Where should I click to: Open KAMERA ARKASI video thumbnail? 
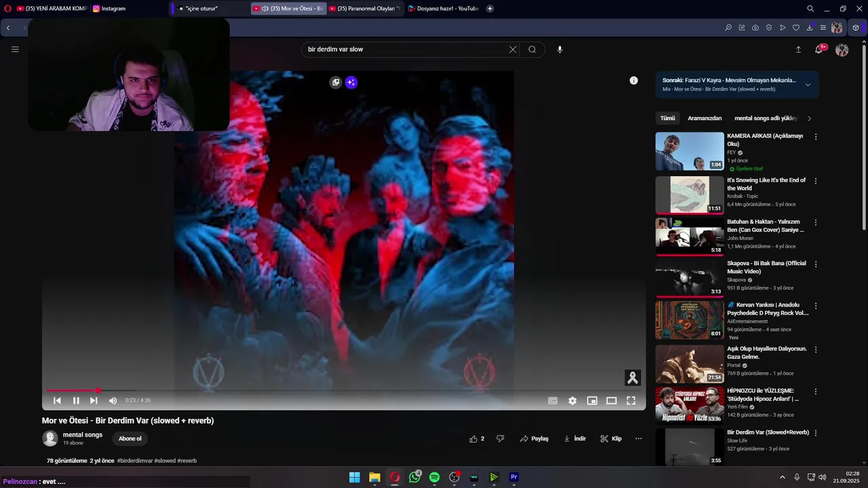(x=690, y=151)
